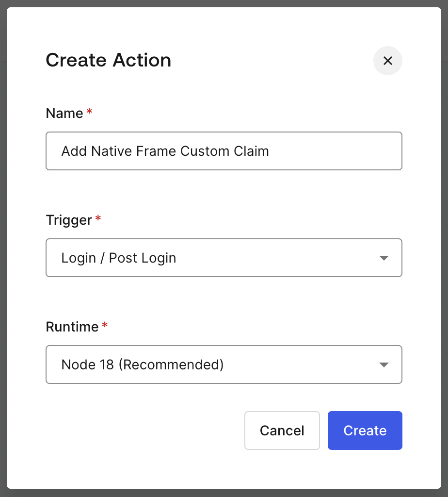This screenshot has width=448, height=497.
Task: Click the blue Create button
Action: click(x=365, y=431)
